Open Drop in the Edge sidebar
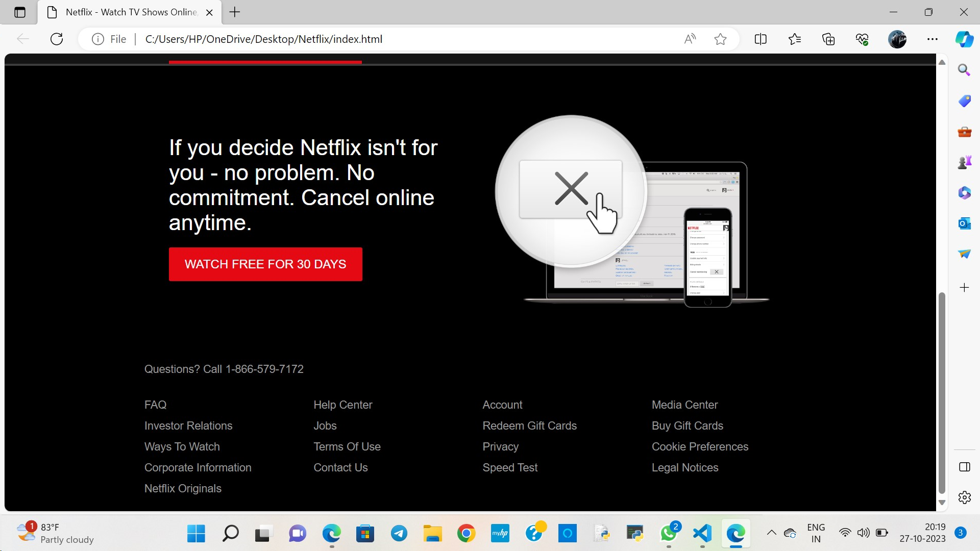The width and height of the screenshot is (980, 551). 964,254
